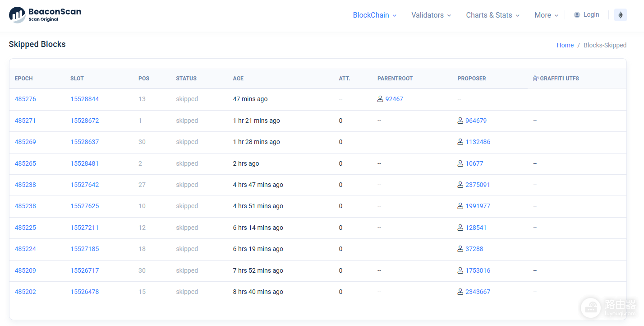
Task: Click the proposer icon beside 1753016
Action: click(460, 270)
